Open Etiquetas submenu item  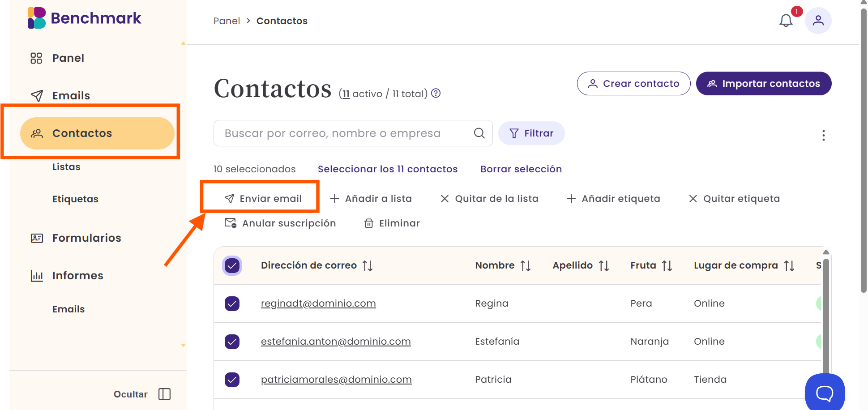pyautogui.click(x=75, y=199)
